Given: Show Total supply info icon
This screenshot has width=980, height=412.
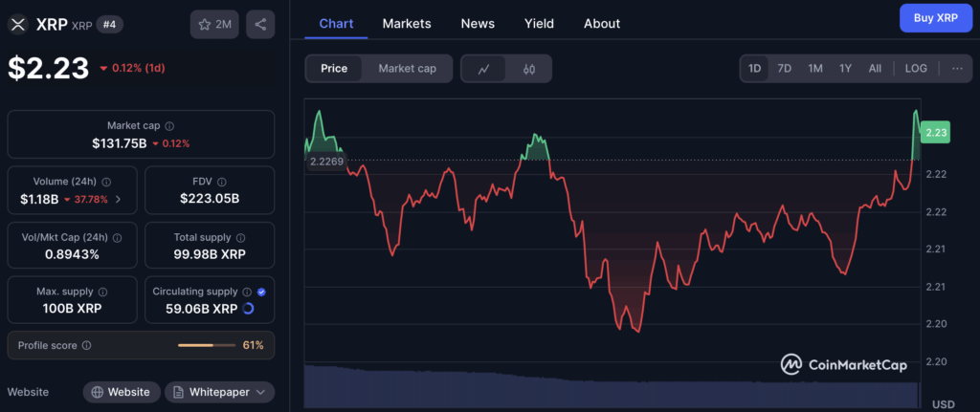Looking at the screenshot, I should [241, 237].
